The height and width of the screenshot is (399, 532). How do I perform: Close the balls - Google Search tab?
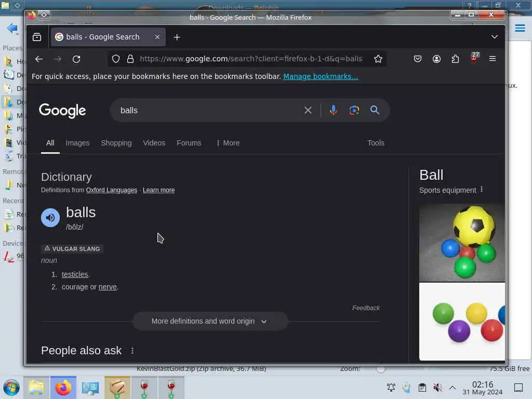coord(157,37)
